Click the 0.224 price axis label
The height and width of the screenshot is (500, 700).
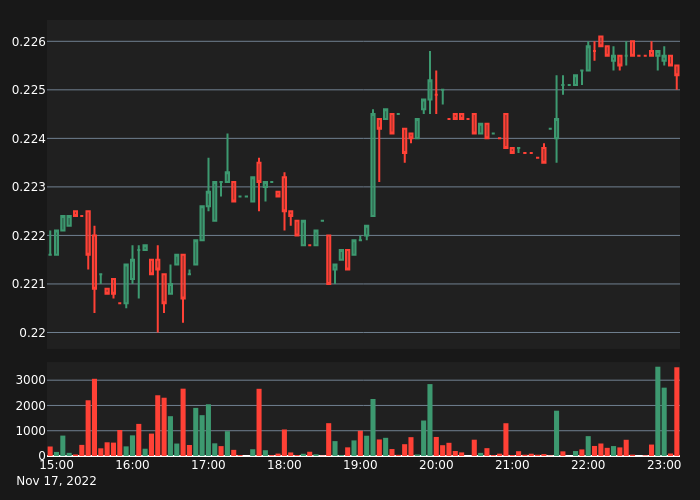coord(29,138)
